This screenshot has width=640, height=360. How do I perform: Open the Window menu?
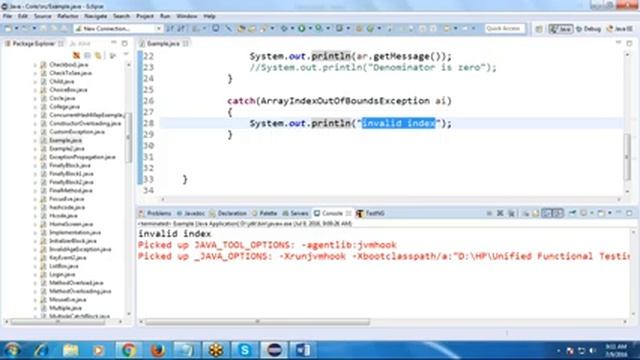pyautogui.click(x=187, y=16)
